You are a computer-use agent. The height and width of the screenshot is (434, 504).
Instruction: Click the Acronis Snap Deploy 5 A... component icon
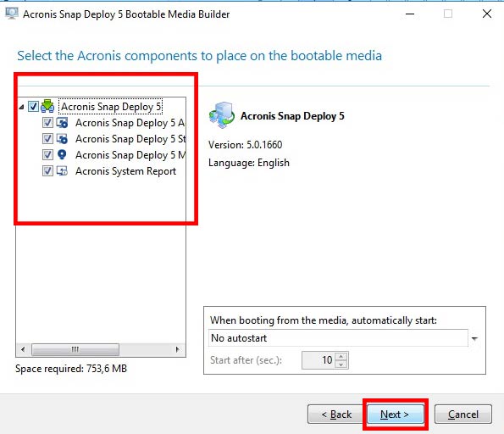(x=62, y=123)
